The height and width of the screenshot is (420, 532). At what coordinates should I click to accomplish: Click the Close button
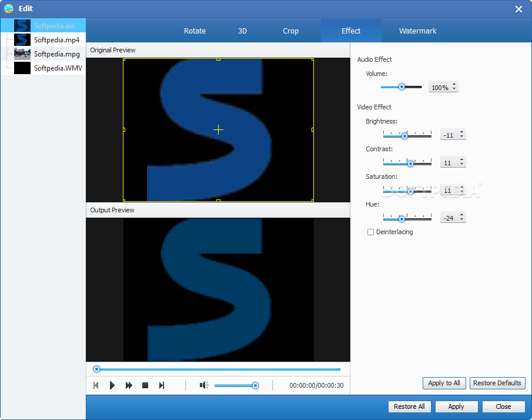coord(503,406)
